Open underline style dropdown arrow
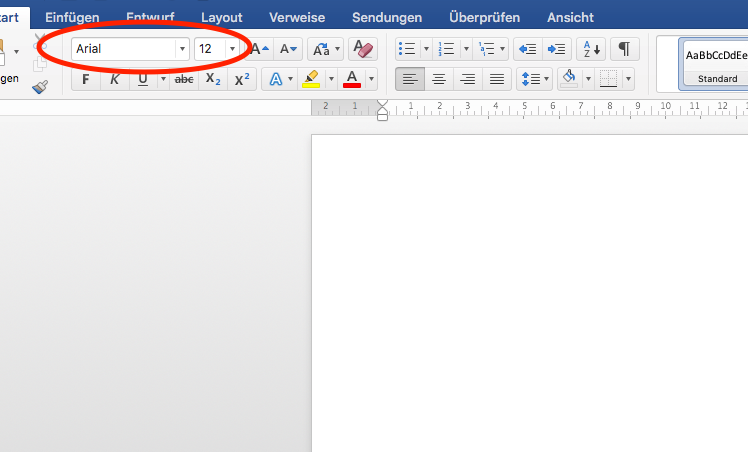This screenshot has width=748, height=452. click(163, 79)
